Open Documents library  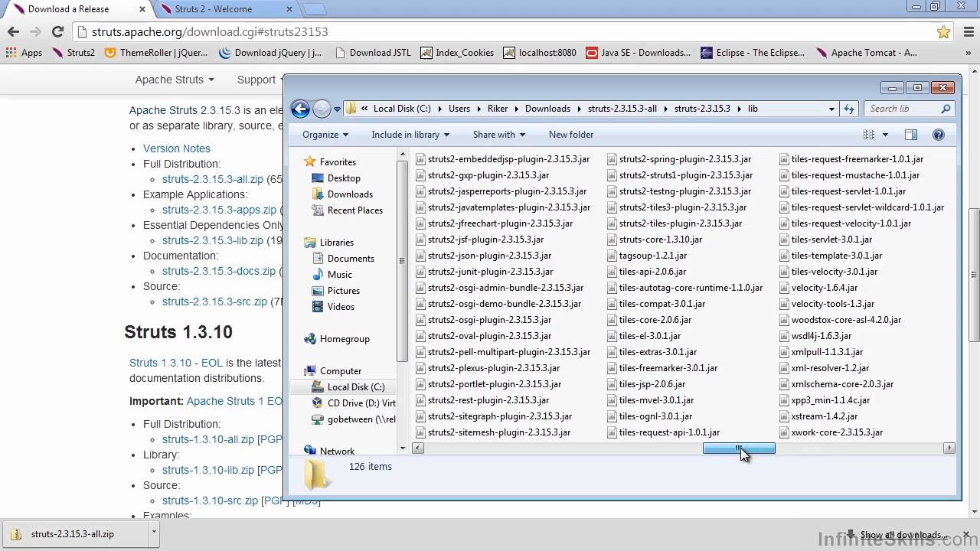[344, 259]
